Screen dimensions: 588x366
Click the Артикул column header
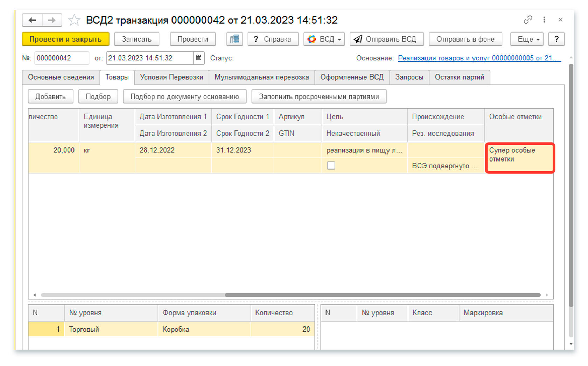coord(297,117)
